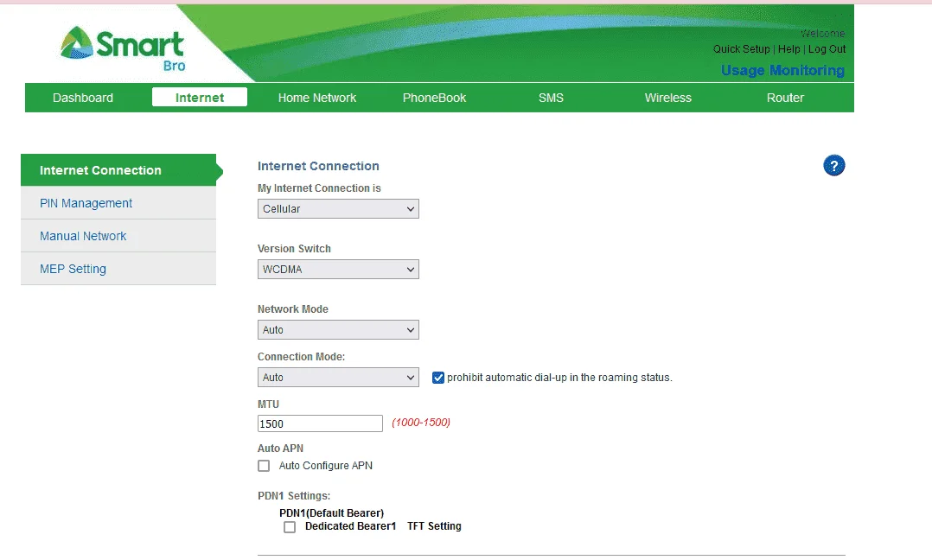The width and height of the screenshot is (932, 560).
Task: Open PIN Management in the sidebar
Action: pos(118,203)
